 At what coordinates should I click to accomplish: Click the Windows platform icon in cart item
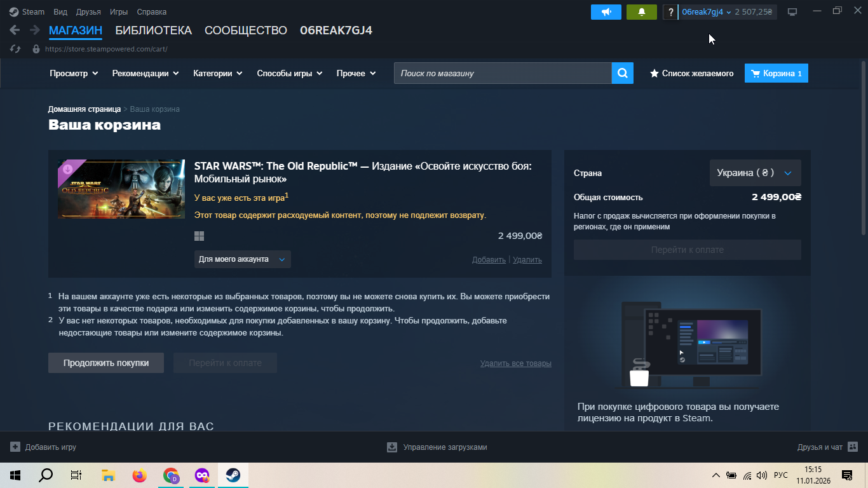[x=199, y=236]
